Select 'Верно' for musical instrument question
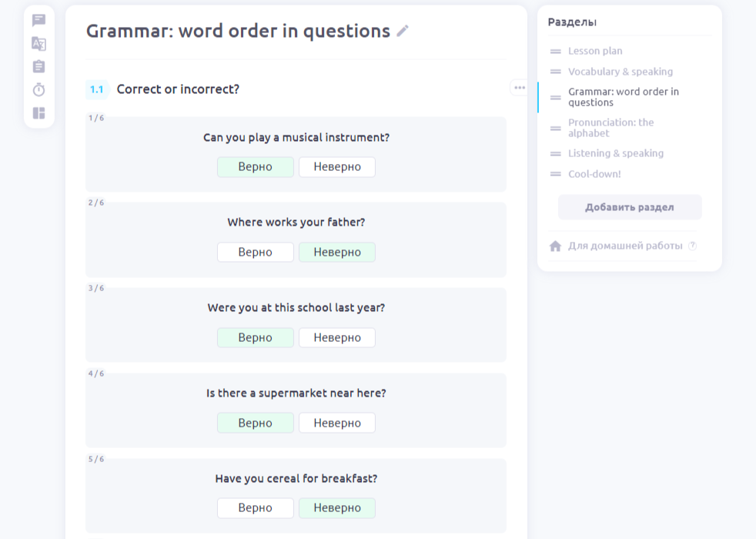 [x=255, y=167]
